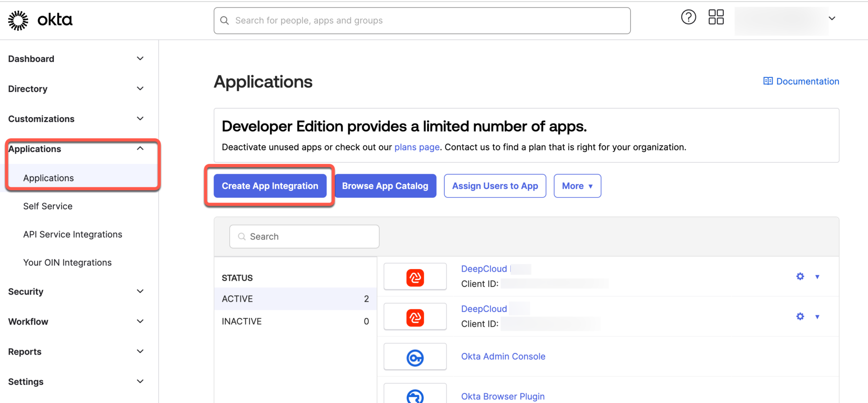This screenshot has width=868, height=403.
Task: Open the More dropdown
Action: click(x=577, y=186)
